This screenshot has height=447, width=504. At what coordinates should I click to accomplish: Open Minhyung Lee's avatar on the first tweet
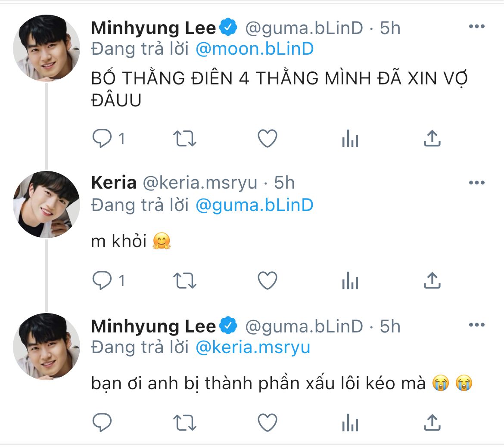[47, 48]
